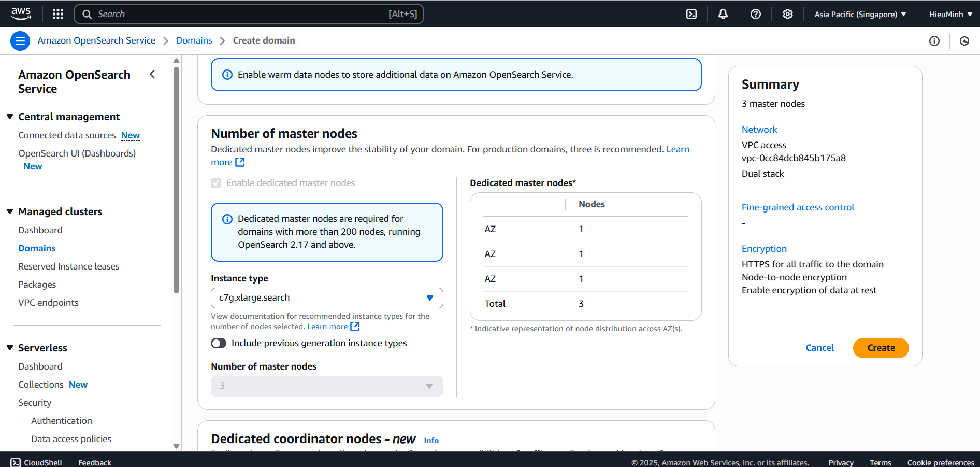This screenshot has width=980, height=467.
Task: Focus the AWS search box
Action: click(249, 14)
